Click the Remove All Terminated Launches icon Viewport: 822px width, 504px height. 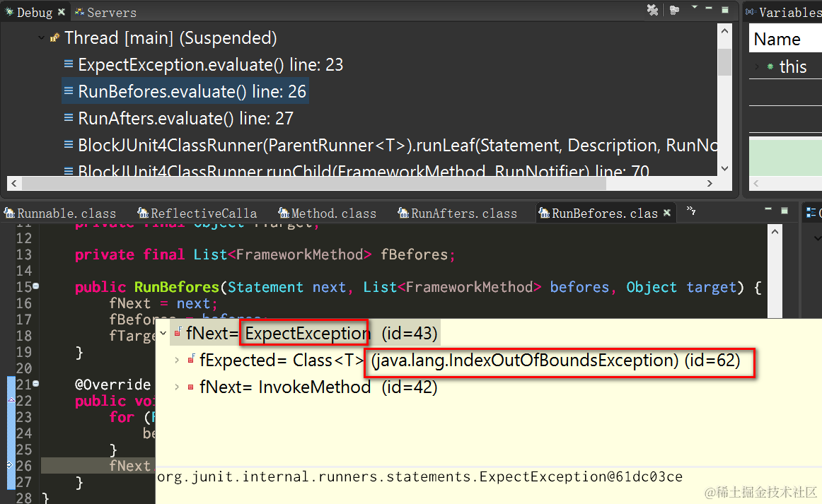click(x=652, y=10)
